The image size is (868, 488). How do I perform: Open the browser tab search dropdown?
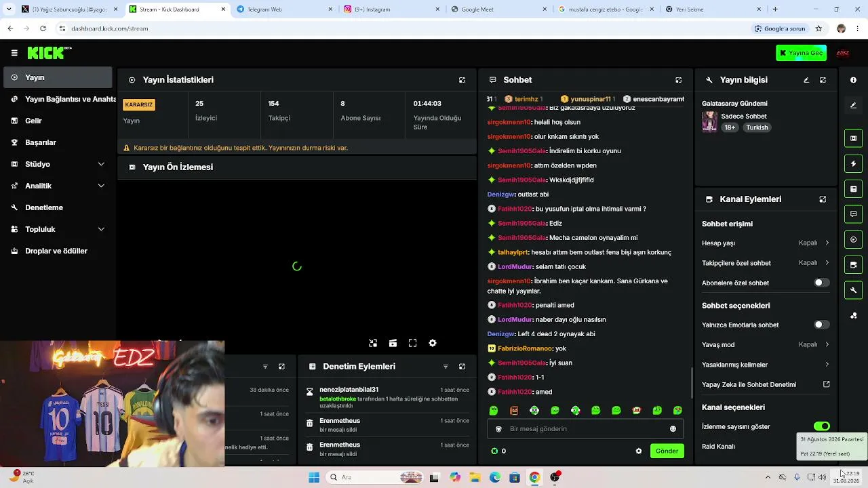8,9
